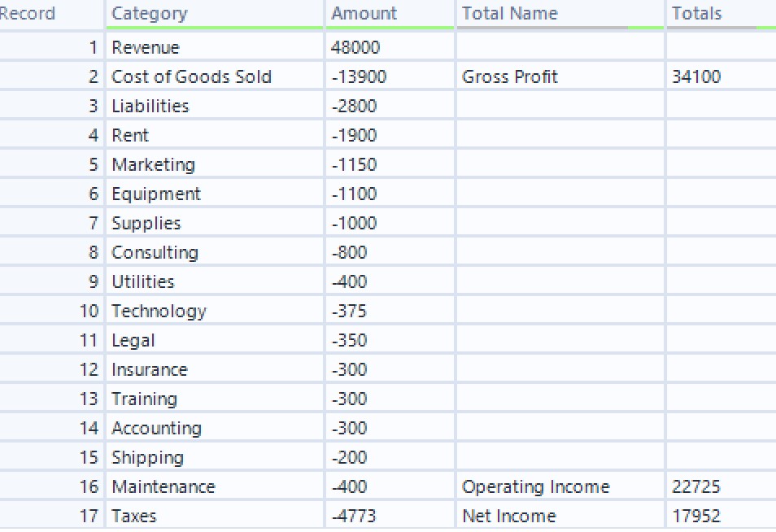The width and height of the screenshot is (776, 532).
Task: Click the Net Income cell
Action: click(509, 516)
